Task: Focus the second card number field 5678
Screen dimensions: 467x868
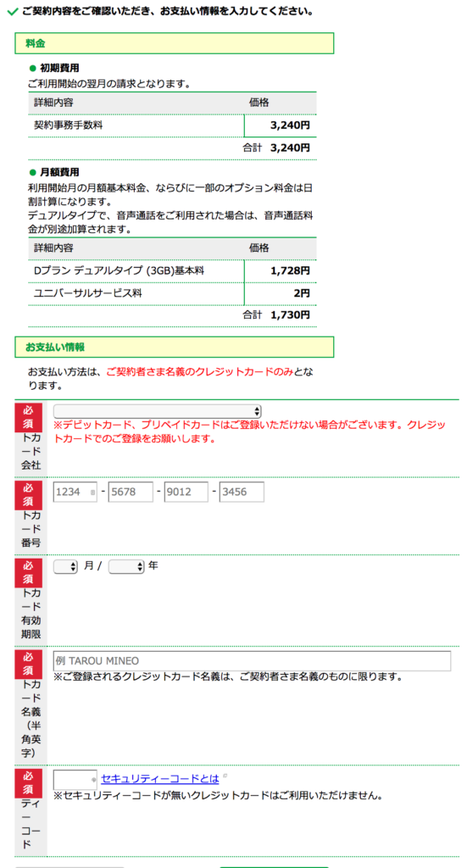Action: [131, 492]
